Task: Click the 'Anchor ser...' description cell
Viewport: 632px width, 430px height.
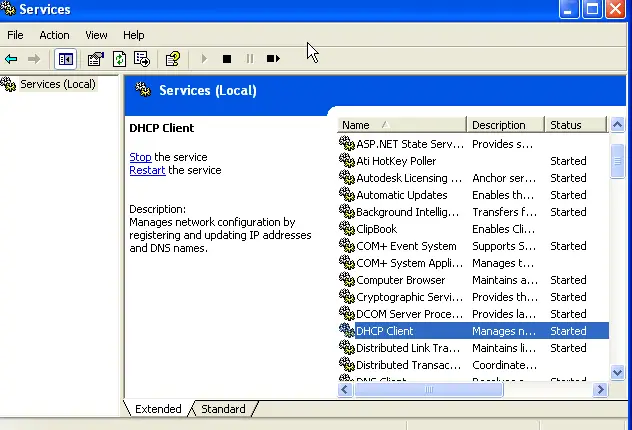Action: pos(504,178)
